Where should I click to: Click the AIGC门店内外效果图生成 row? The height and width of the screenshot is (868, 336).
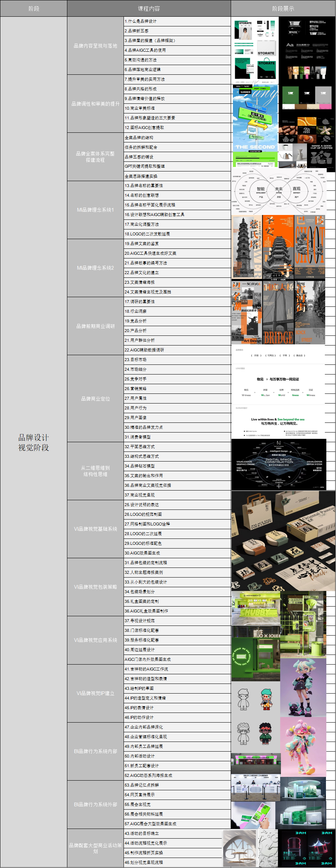point(177,659)
